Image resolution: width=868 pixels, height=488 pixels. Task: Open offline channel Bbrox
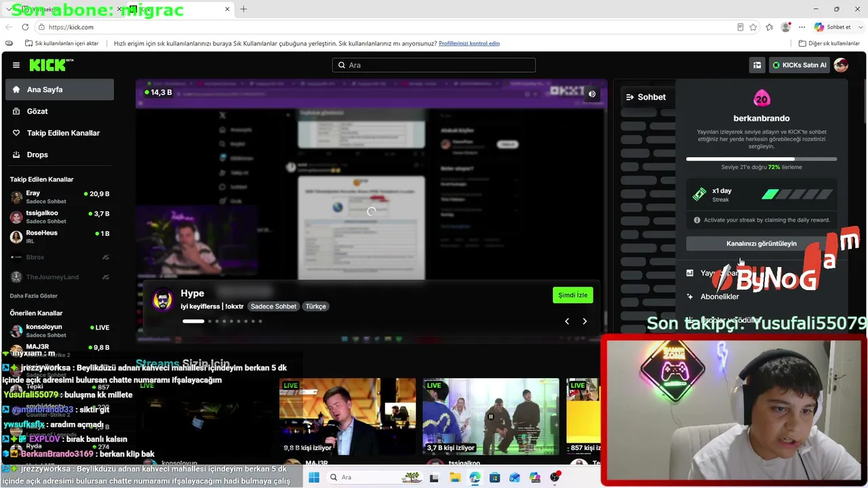pos(60,258)
